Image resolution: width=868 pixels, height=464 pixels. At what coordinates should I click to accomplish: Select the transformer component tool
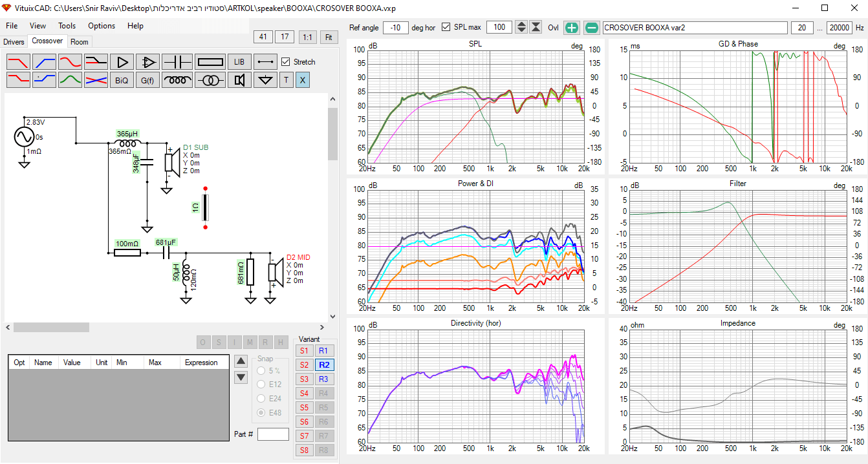coord(210,80)
